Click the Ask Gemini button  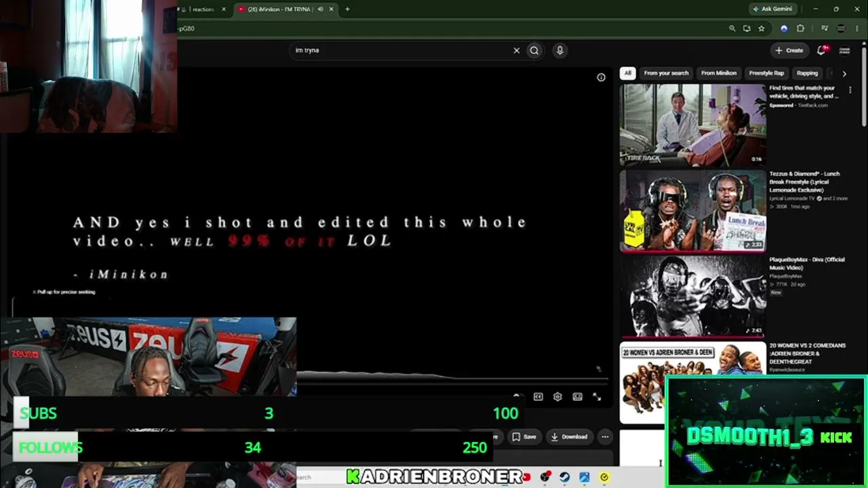point(772,9)
